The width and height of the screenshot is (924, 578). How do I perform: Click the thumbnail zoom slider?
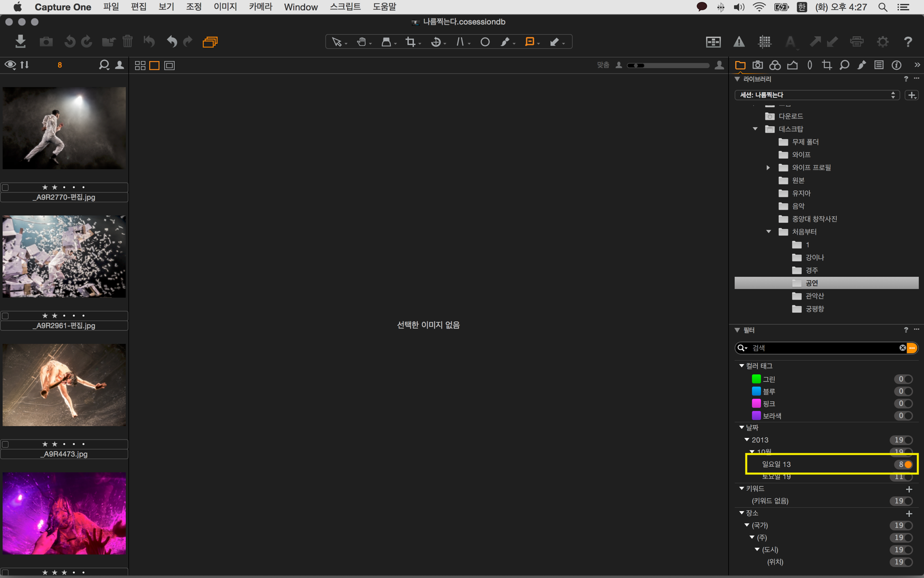pyautogui.click(x=669, y=66)
